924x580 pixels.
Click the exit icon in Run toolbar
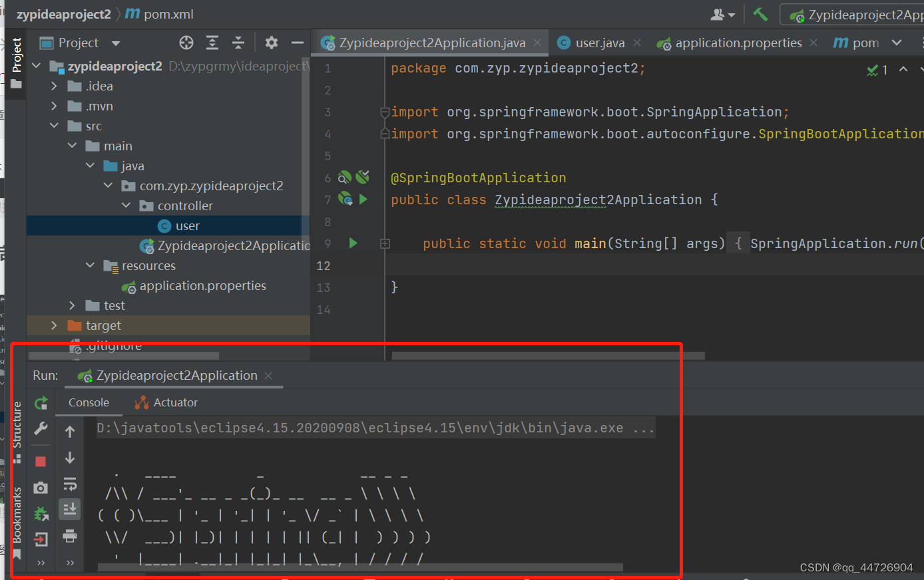41,539
